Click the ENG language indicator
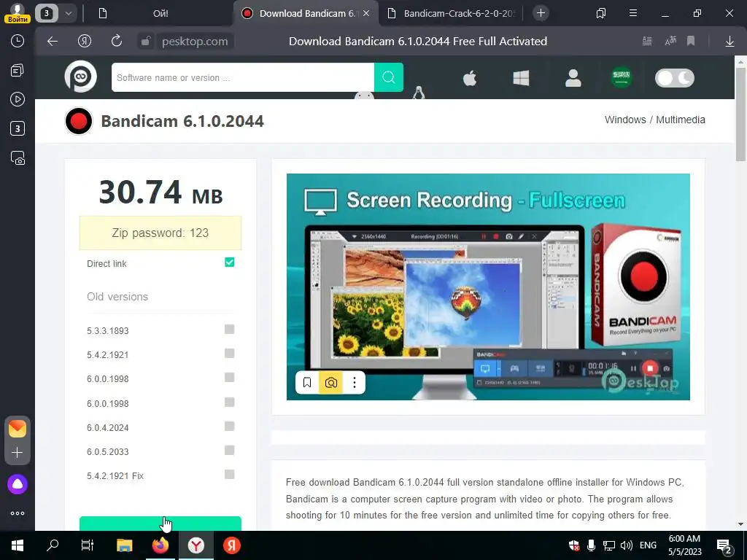Screen dimensions: 747x560 pyautogui.click(x=648, y=545)
